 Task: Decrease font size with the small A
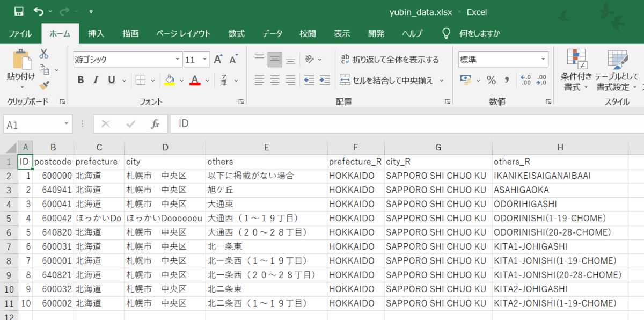[x=233, y=60]
